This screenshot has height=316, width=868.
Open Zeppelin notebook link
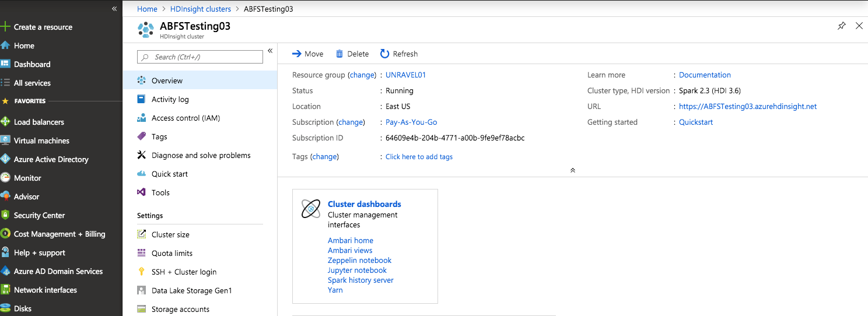[x=359, y=260]
